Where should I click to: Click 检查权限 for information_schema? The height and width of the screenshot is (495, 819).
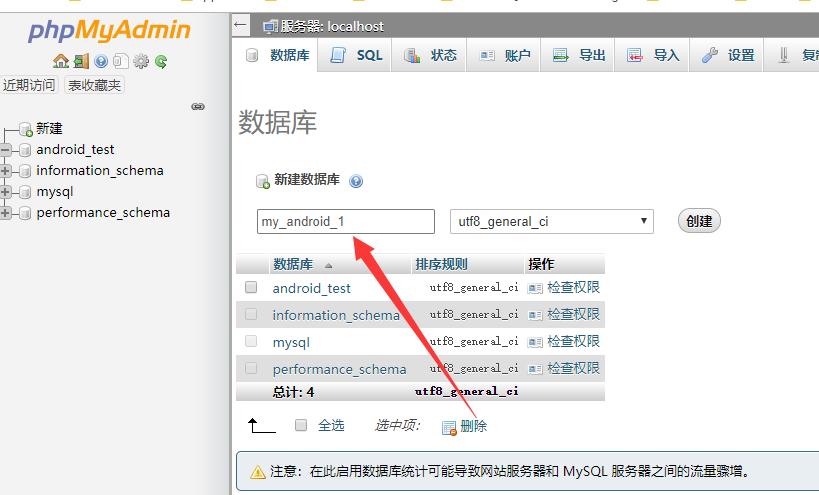[x=574, y=314]
